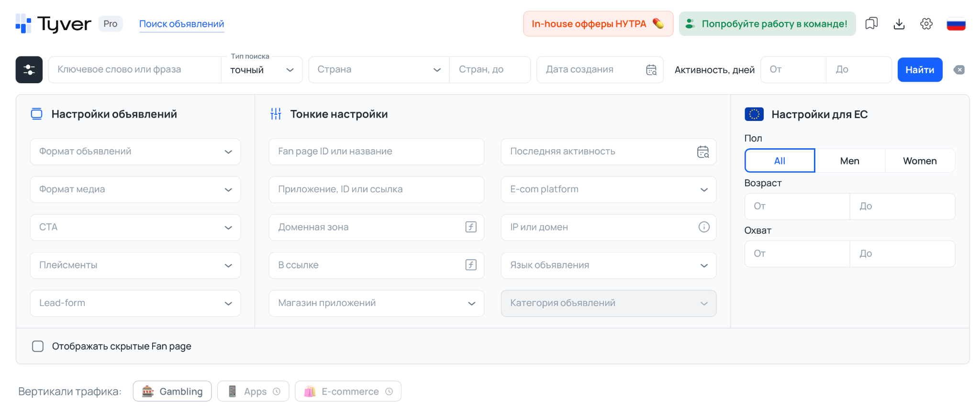
Task: Click regex icon in Доменная зона field
Action: [471, 227]
